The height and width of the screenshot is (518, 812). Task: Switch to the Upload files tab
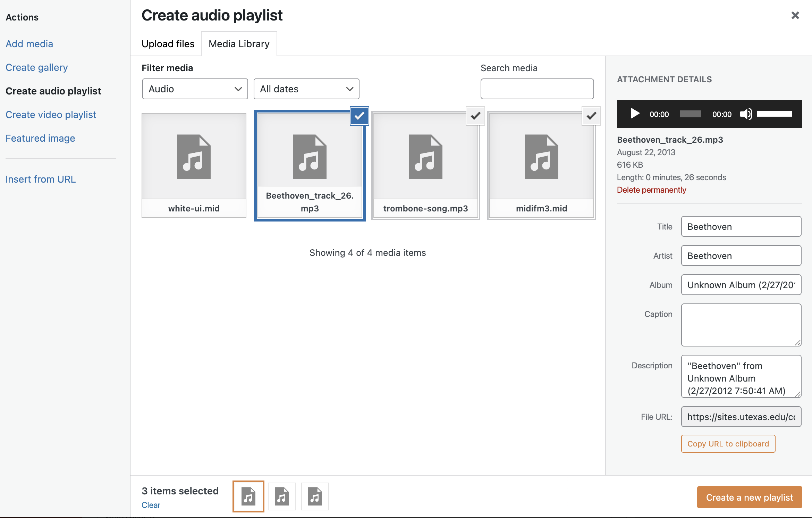pos(168,44)
